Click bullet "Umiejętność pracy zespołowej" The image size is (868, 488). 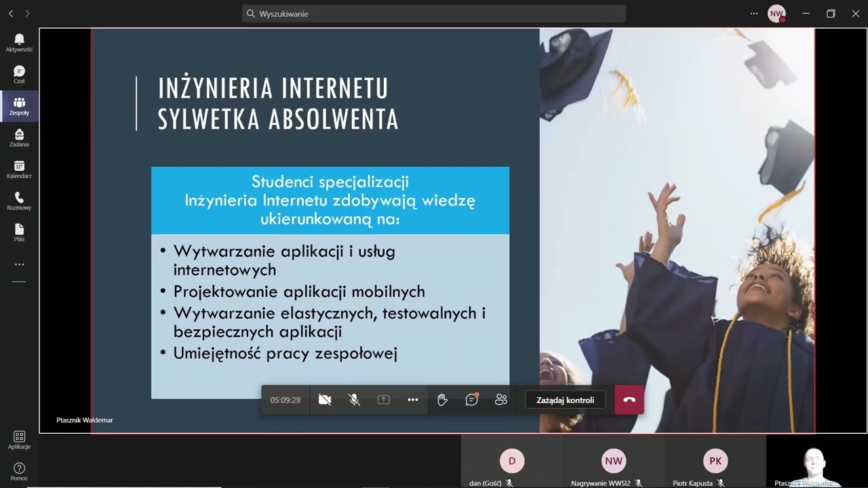pyautogui.click(x=285, y=353)
